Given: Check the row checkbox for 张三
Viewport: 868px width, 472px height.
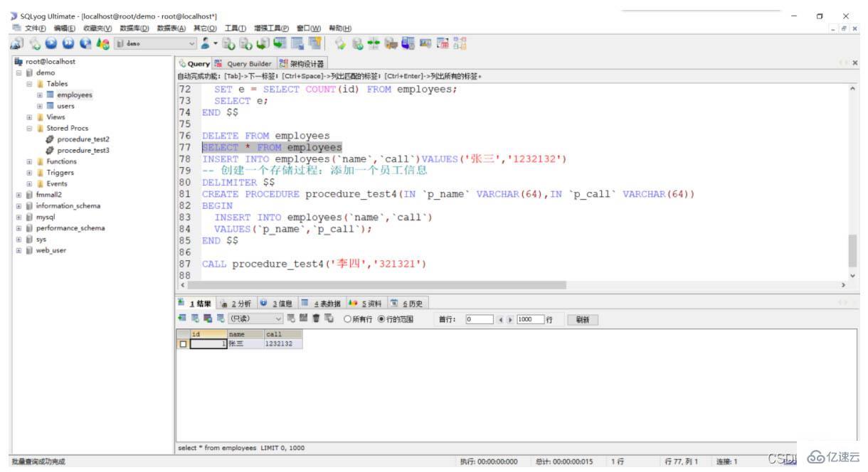Looking at the screenshot, I should tap(184, 344).
